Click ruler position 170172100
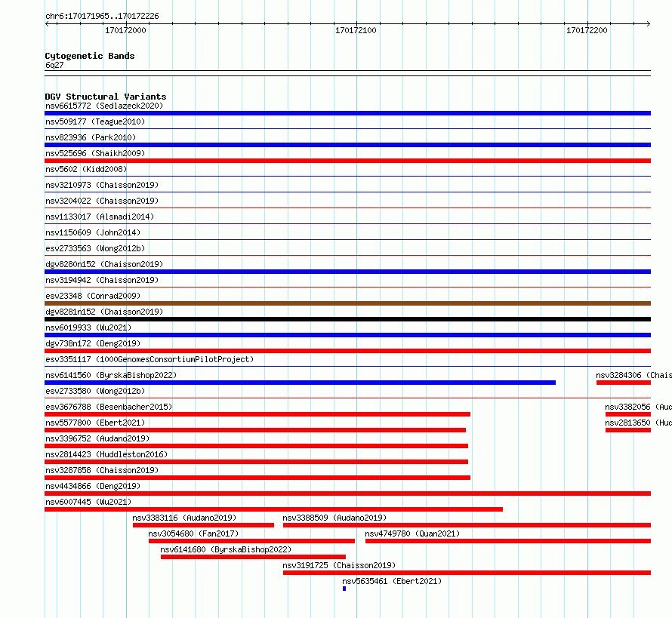The image size is (672, 618). (x=356, y=30)
